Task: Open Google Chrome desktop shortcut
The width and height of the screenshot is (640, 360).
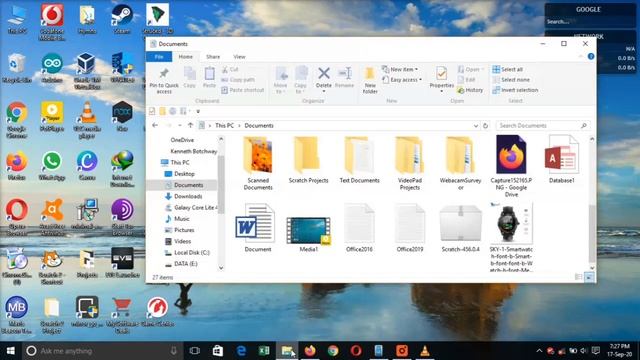Action: [x=17, y=120]
